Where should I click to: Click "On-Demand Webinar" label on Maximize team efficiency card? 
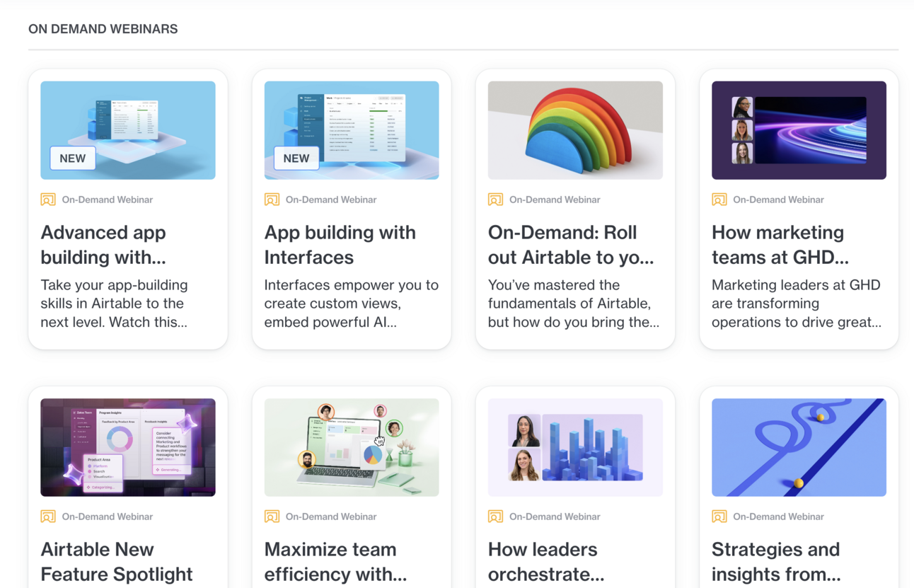coord(331,517)
